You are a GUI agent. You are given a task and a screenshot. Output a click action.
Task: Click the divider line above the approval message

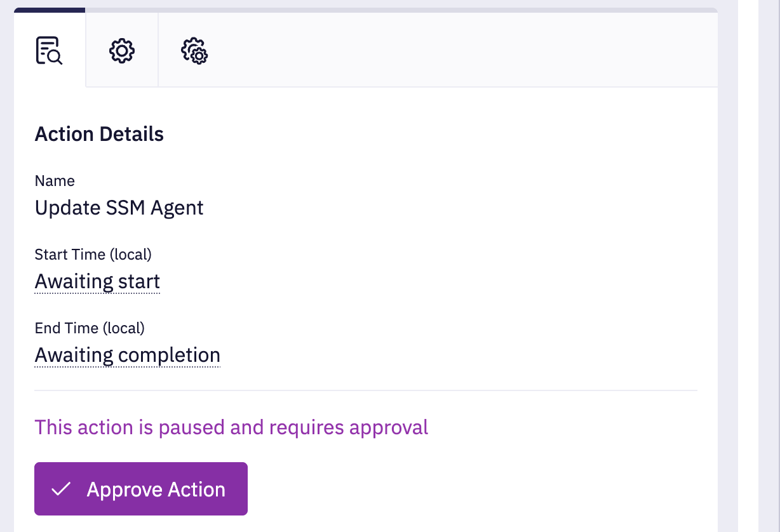[366, 390]
